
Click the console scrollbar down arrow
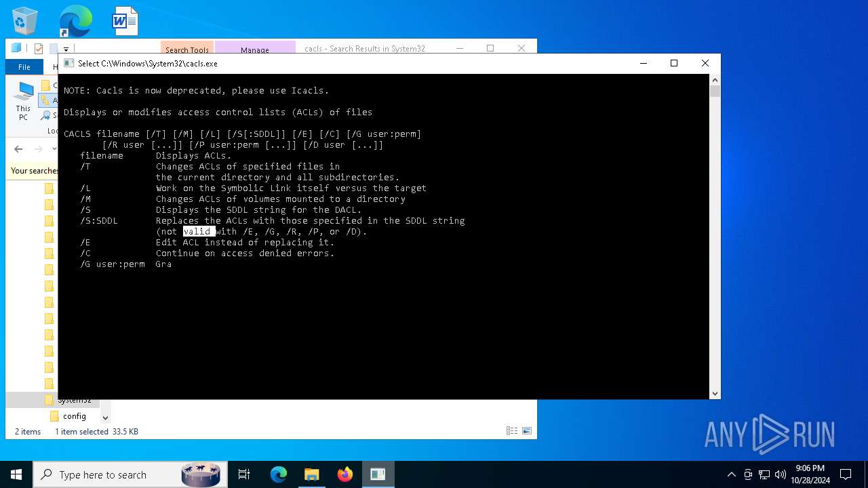pyautogui.click(x=715, y=394)
